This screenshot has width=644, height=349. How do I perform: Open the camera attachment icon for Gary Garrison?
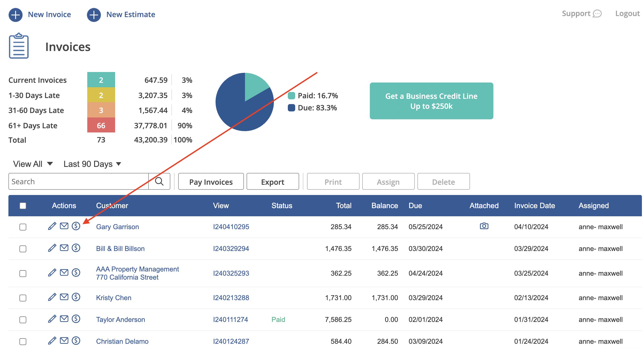pyautogui.click(x=484, y=226)
